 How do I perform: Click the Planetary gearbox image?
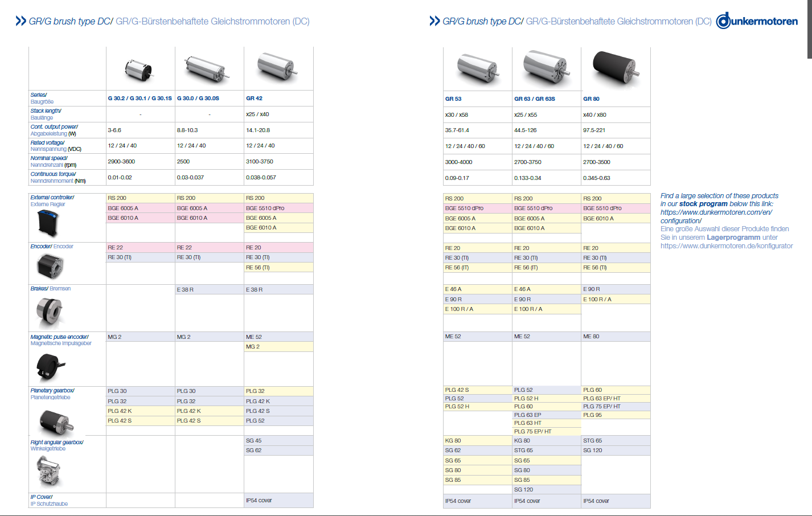(x=55, y=421)
